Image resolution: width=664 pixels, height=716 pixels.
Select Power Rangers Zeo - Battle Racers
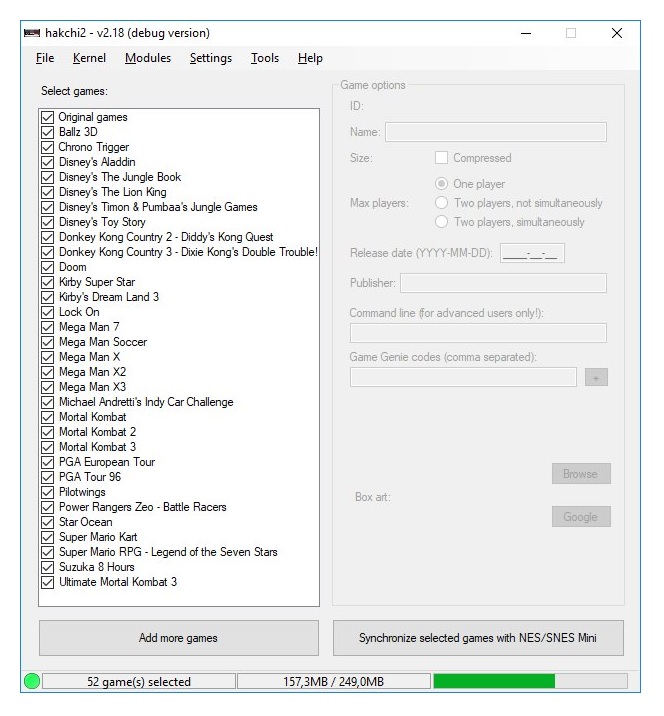point(143,507)
